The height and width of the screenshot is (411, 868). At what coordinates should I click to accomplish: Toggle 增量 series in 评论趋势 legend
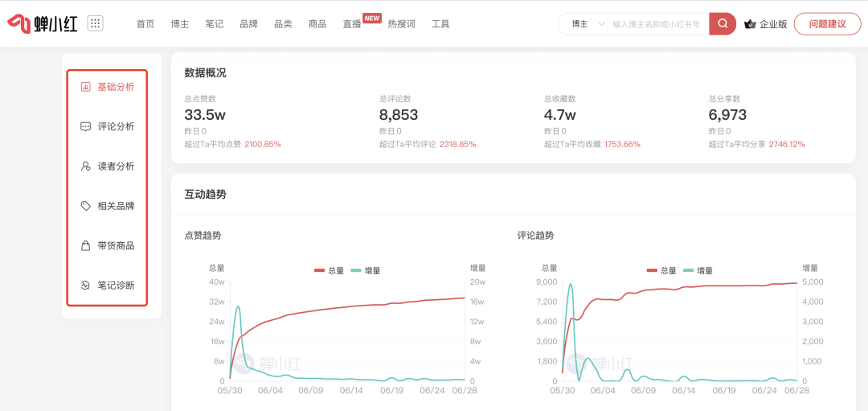pos(698,270)
